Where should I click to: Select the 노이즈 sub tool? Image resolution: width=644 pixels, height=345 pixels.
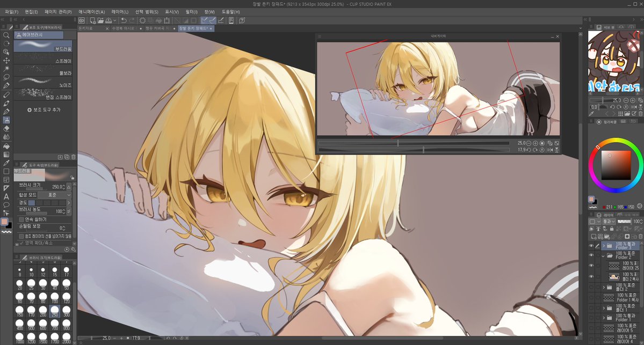(43, 83)
